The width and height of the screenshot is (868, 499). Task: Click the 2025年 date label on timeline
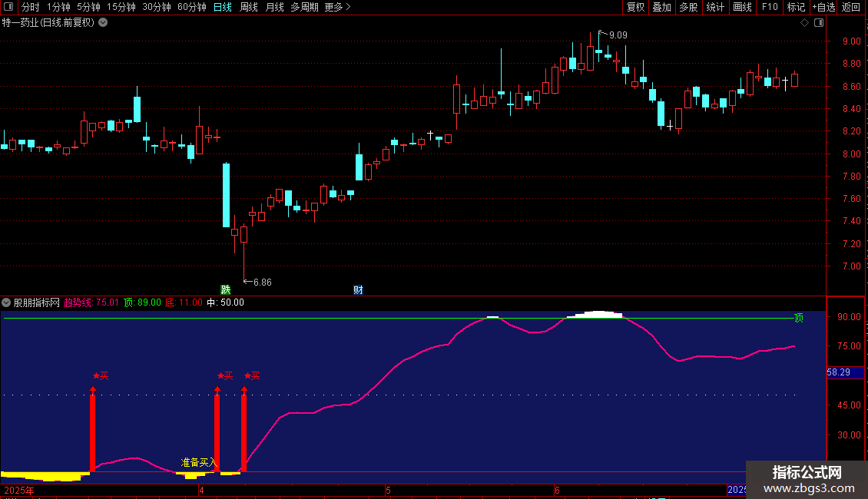[x=19, y=490]
